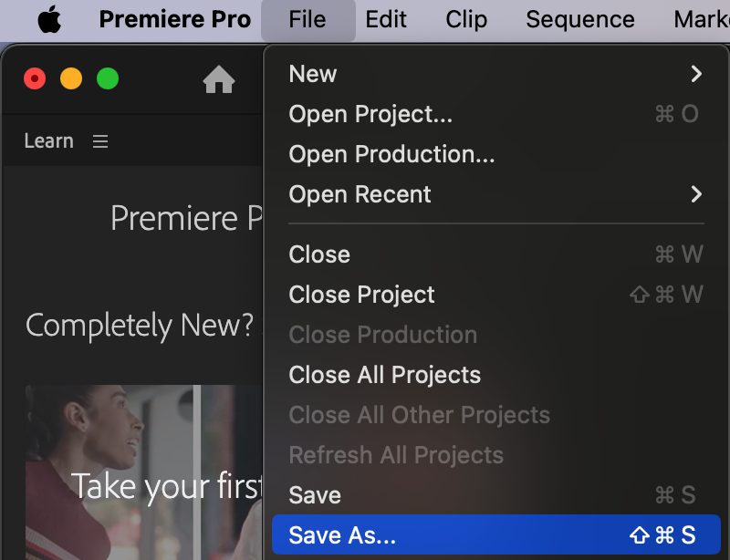This screenshot has height=560, width=730.
Task: Open the Edit menu
Action: coord(385,19)
